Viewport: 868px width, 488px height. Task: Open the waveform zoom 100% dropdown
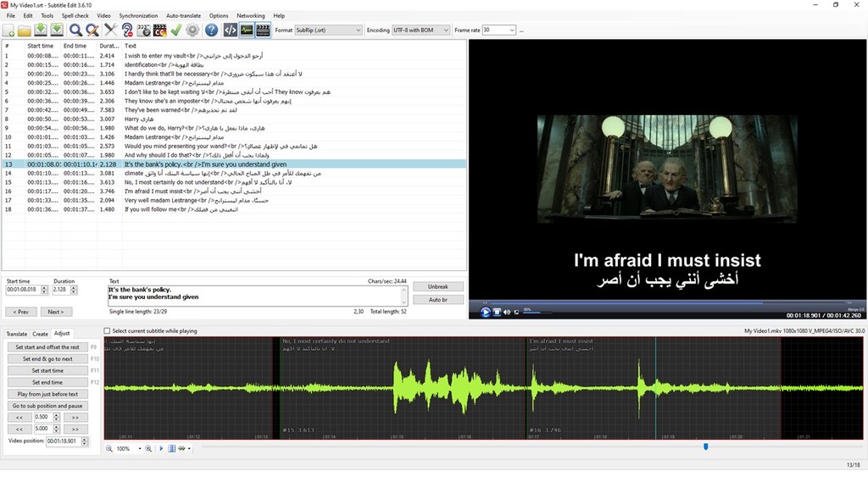pos(140,449)
